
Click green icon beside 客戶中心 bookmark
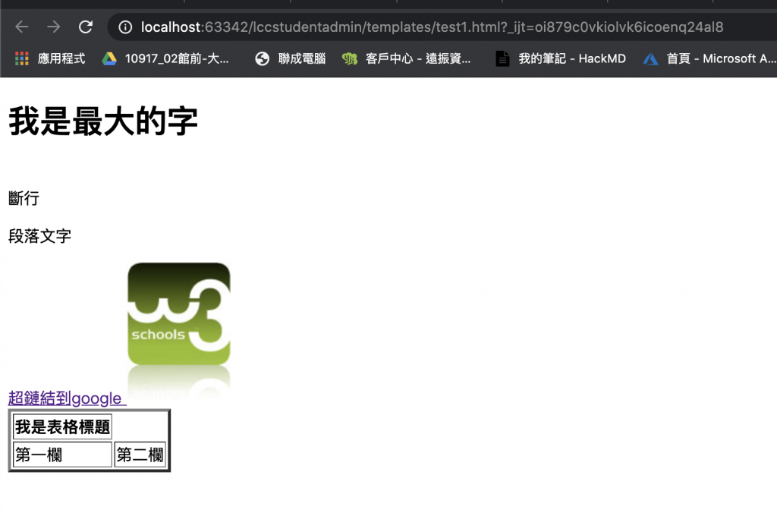point(349,59)
